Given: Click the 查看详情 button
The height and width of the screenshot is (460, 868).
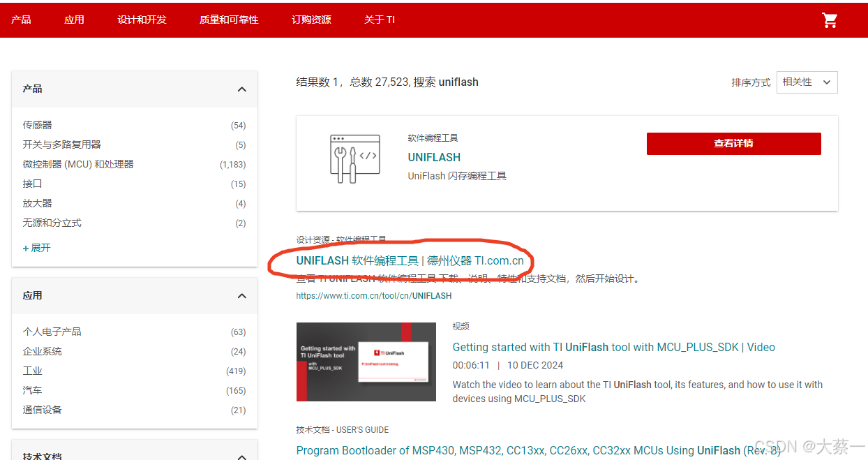Looking at the screenshot, I should (x=733, y=144).
